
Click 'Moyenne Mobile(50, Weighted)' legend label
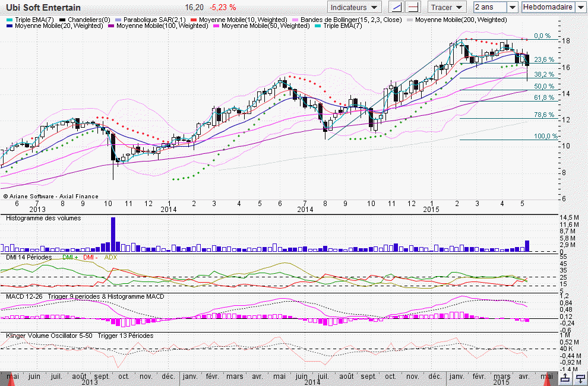pos(265,26)
